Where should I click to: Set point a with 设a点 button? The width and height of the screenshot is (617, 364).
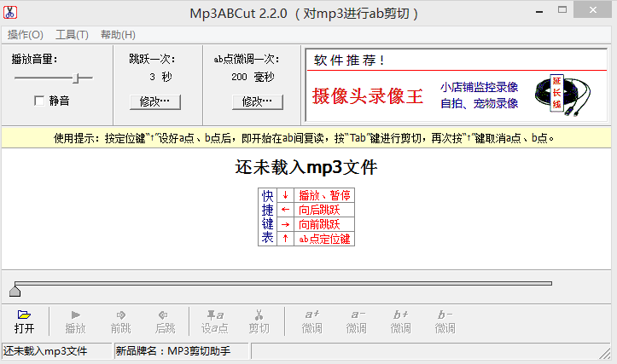coord(214,321)
